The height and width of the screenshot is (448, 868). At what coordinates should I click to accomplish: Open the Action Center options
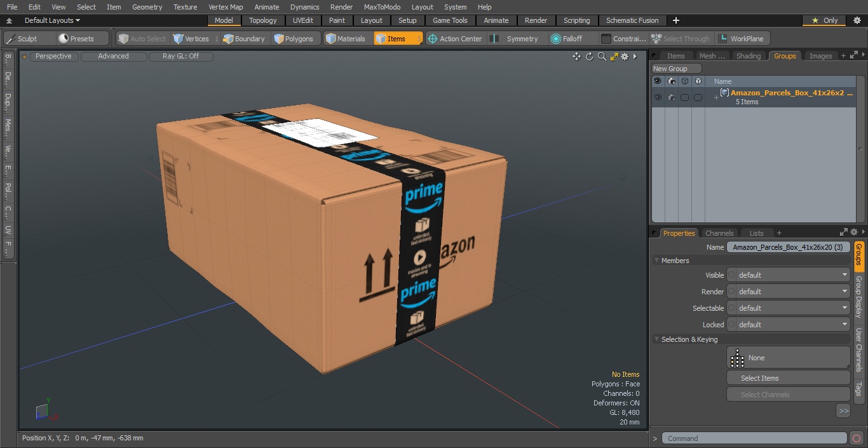[455, 39]
